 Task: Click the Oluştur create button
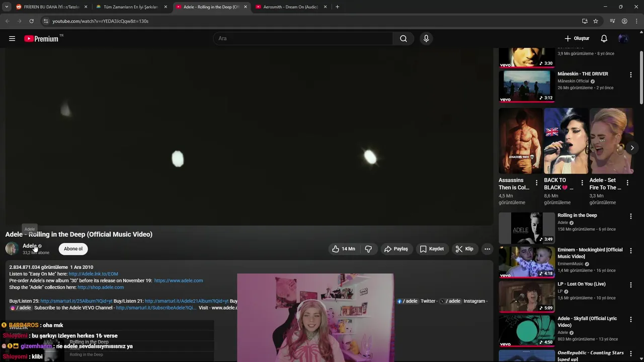pos(577,39)
